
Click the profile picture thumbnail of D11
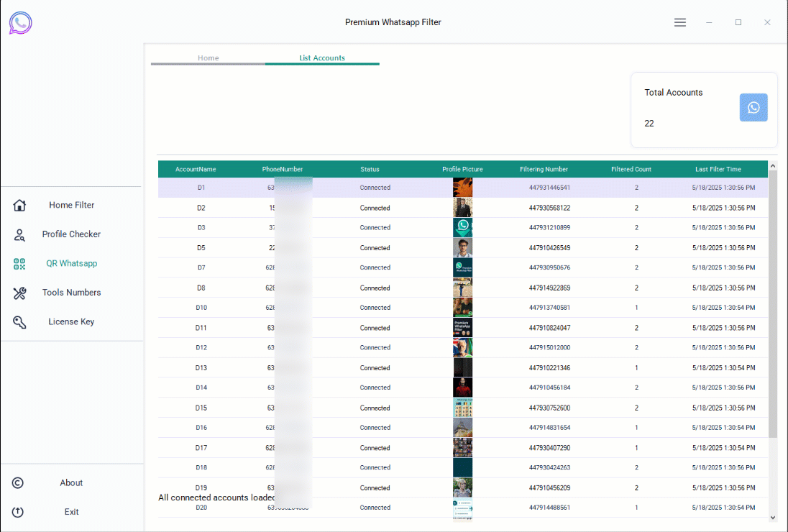point(462,328)
